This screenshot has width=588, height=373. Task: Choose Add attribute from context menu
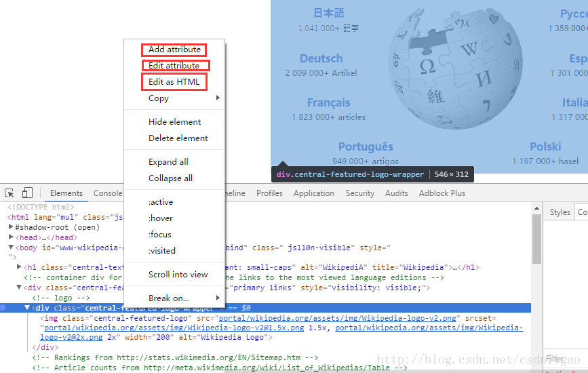click(x=174, y=50)
